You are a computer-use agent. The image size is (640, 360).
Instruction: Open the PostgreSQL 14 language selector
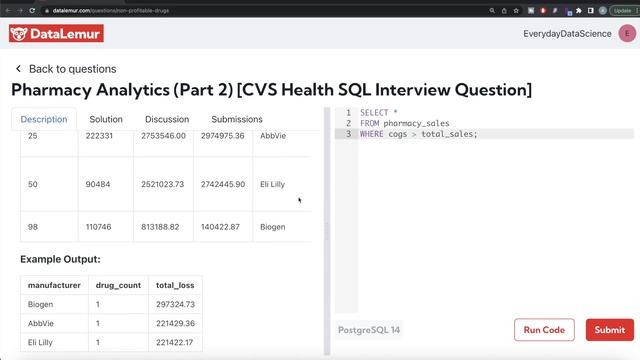pos(369,330)
